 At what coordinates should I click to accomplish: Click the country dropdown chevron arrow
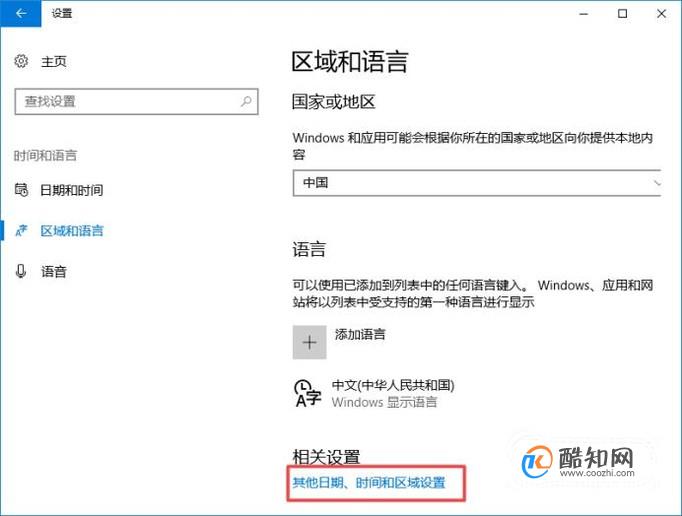[657, 183]
